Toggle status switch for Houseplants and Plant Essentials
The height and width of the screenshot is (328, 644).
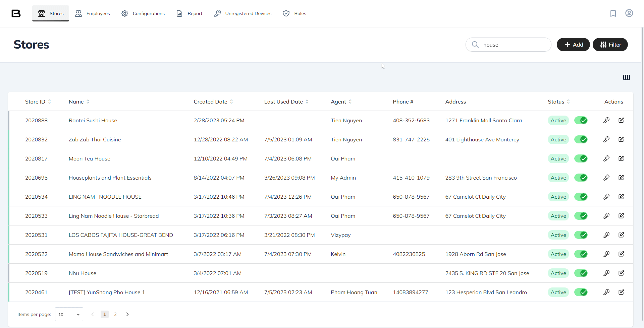click(581, 178)
